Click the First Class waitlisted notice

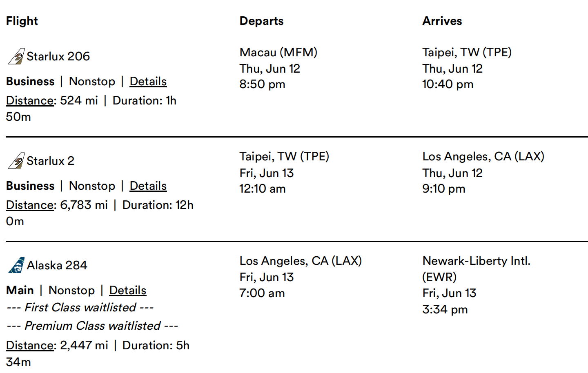(x=80, y=308)
